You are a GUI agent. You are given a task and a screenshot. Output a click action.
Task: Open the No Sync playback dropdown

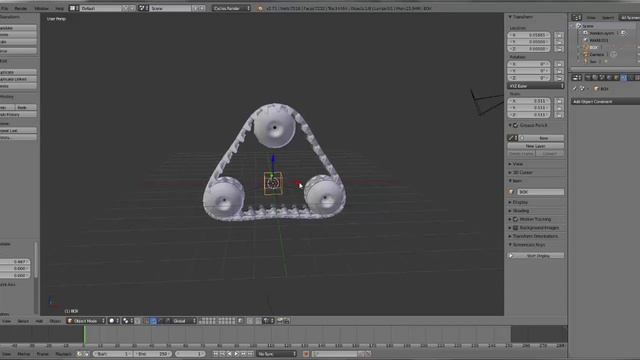click(x=276, y=354)
